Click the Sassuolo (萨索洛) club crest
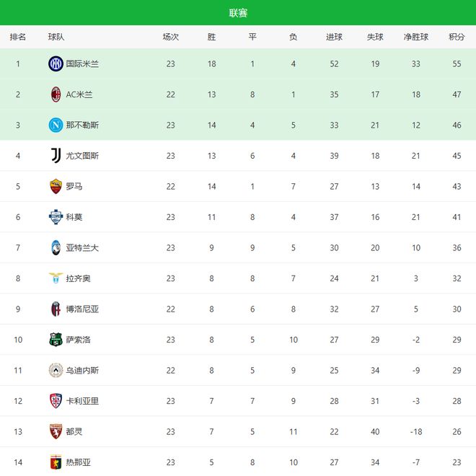Viewport: 476px width, 476px height. [56, 340]
